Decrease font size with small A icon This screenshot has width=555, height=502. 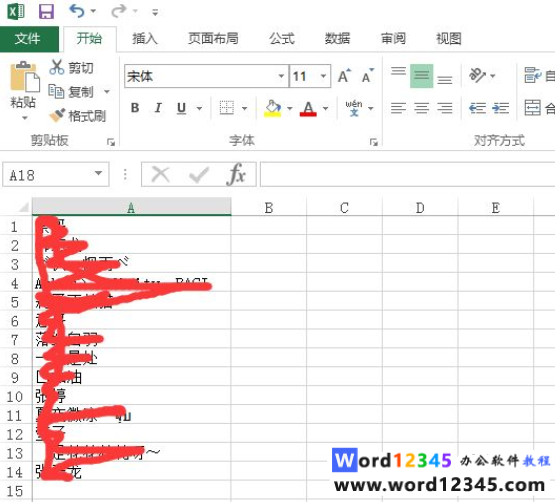coord(367,76)
